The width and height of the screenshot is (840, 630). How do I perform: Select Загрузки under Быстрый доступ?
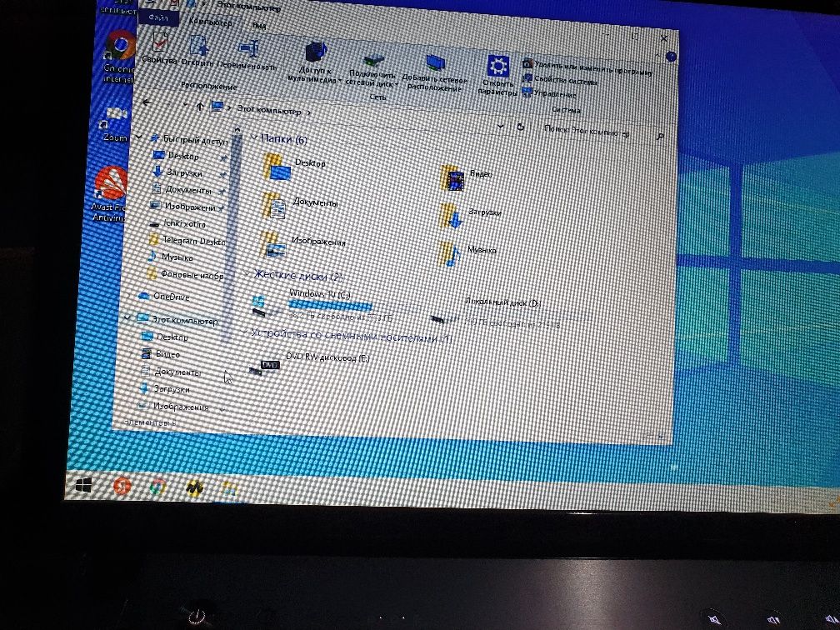coord(183,172)
